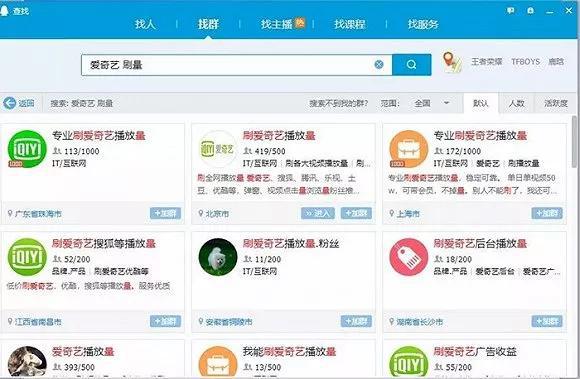Screen dimensions: 580x379
Task: Close the 查找 window
Action: [569, 11]
